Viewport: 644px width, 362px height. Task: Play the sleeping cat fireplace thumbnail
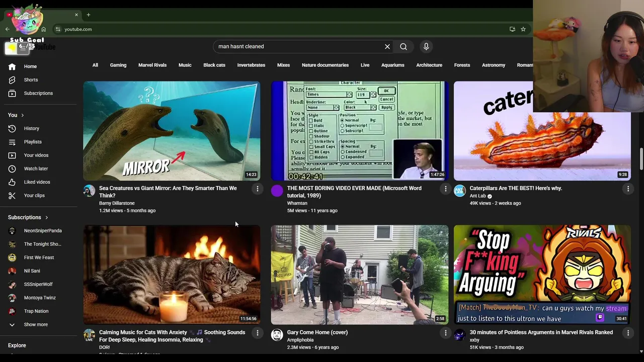pos(172,275)
